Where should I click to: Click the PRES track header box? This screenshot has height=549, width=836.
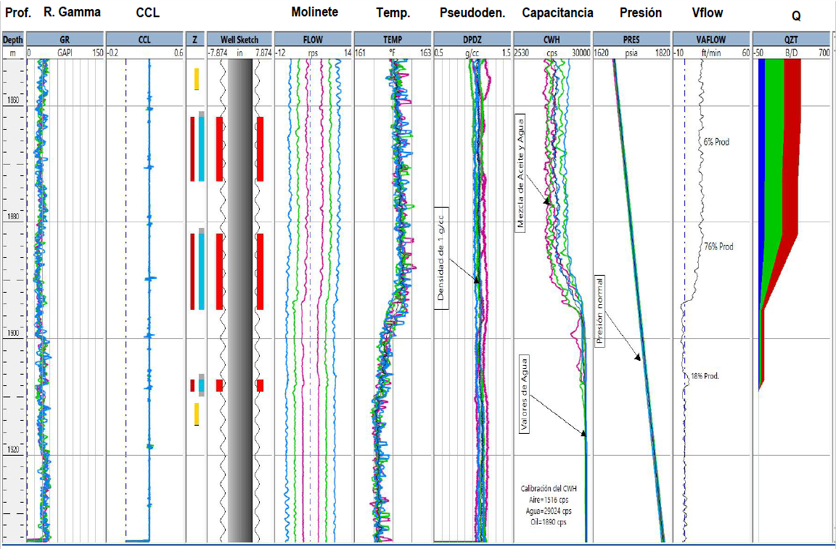click(631, 40)
